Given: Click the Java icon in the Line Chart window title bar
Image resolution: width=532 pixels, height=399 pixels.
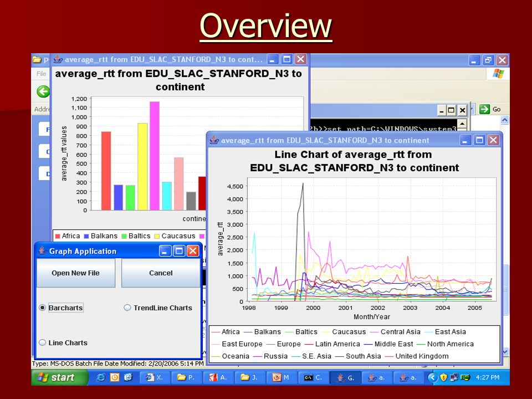Looking at the screenshot, I should tap(214, 140).
